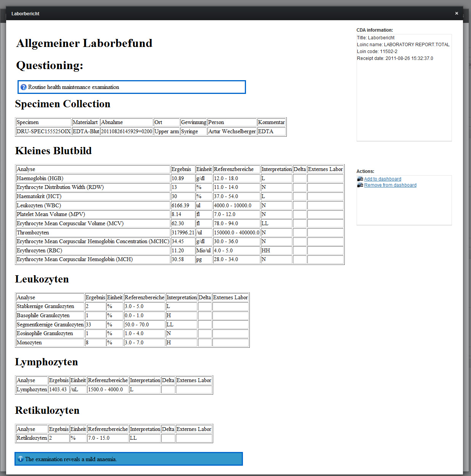
Task: Select the Receipt date line in CDA information
Action: pos(395,58)
